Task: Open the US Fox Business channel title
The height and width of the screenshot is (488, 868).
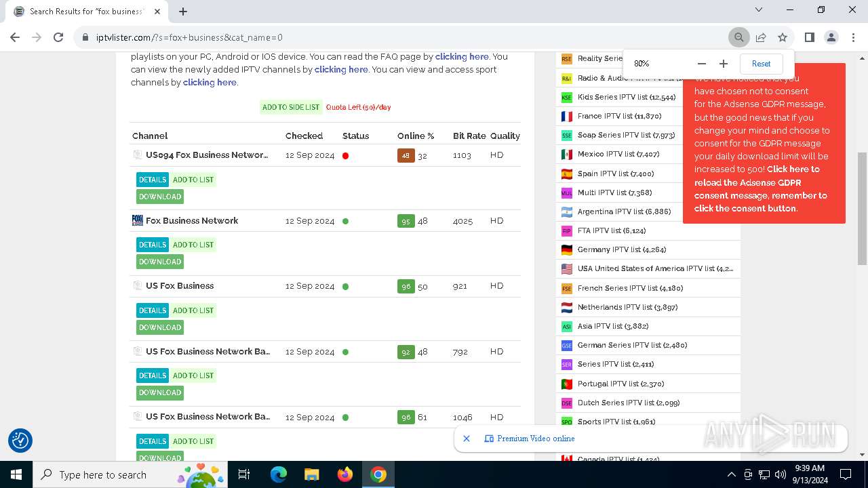Action: [x=180, y=285]
